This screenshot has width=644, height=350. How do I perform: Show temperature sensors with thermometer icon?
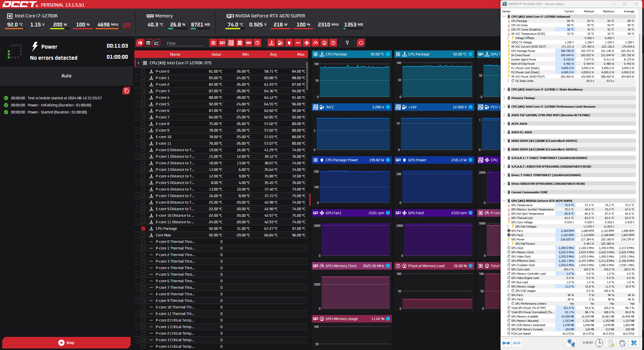coord(271,43)
